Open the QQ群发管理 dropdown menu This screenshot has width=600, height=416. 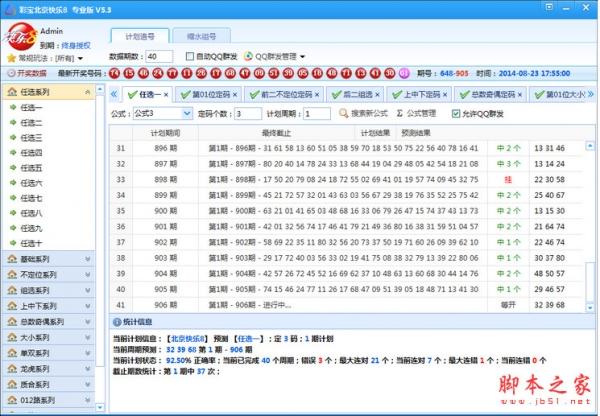[302, 57]
